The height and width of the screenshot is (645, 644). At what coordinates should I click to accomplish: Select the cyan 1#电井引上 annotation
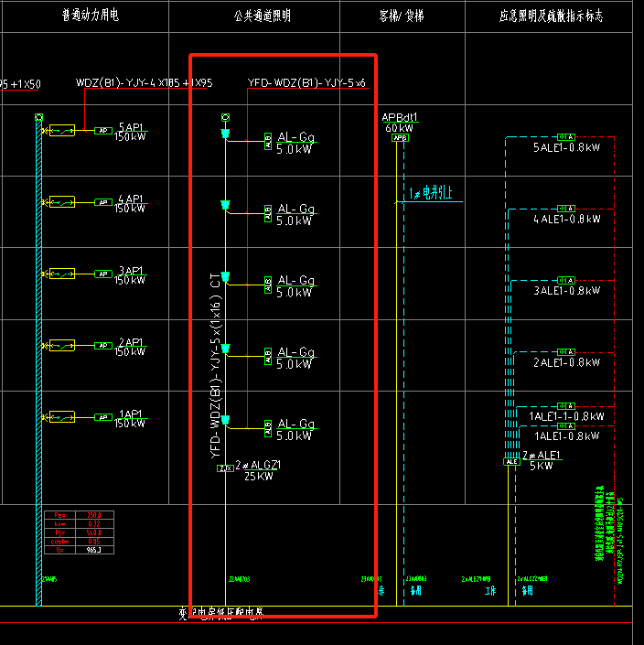click(x=431, y=192)
